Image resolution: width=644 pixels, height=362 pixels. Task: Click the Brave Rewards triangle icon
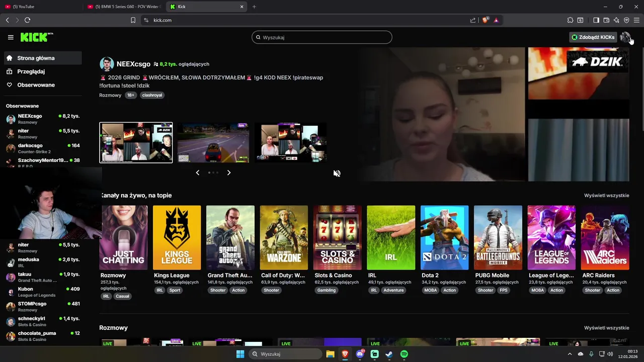pyautogui.click(x=496, y=20)
